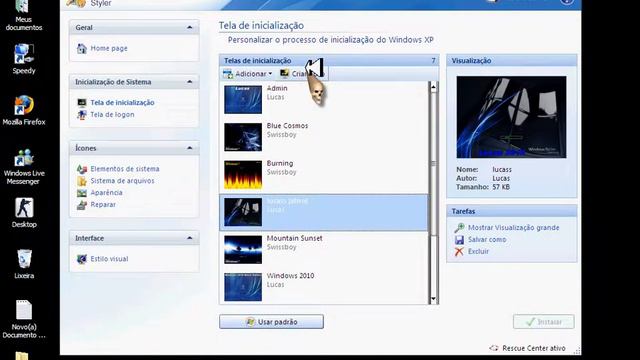Open the Counter-Strike Desktop shortcut icon
The height and width of the screenshot is (360, 640).
[24, 212]
